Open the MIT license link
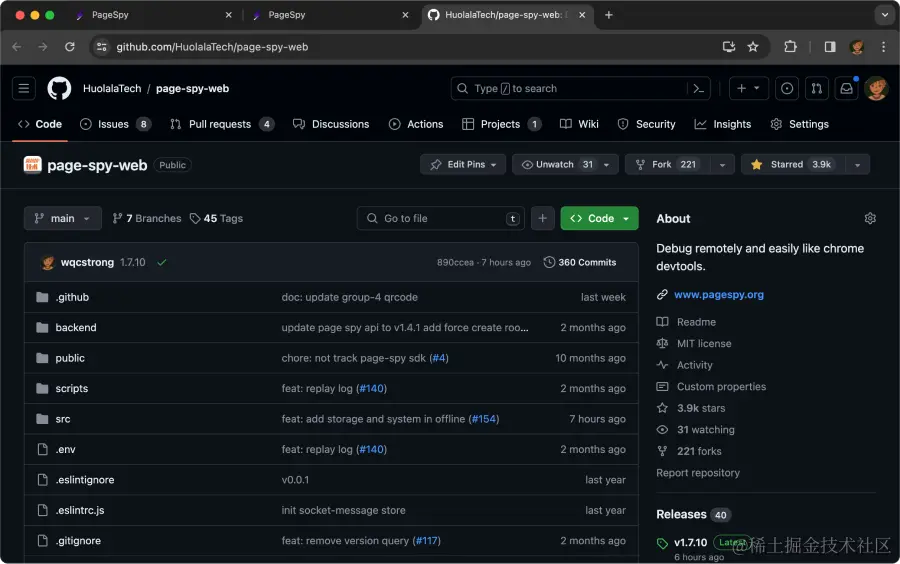This screenshot has height=564, width=900. coord(704,343)
